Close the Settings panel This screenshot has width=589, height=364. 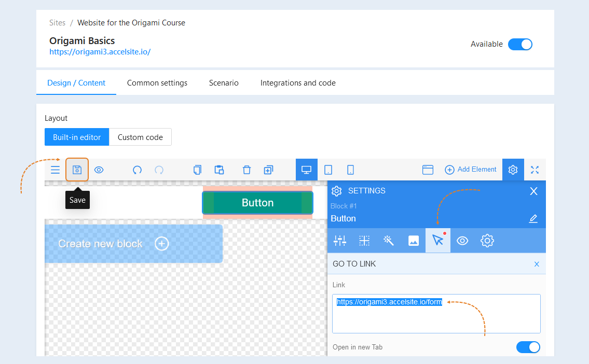(533, 191)
